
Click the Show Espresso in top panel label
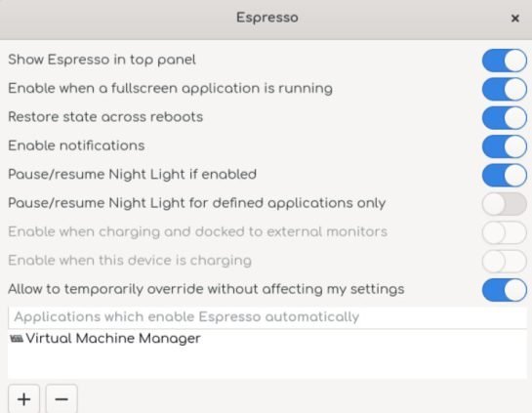pyautogui.click(x=102, y=60)
